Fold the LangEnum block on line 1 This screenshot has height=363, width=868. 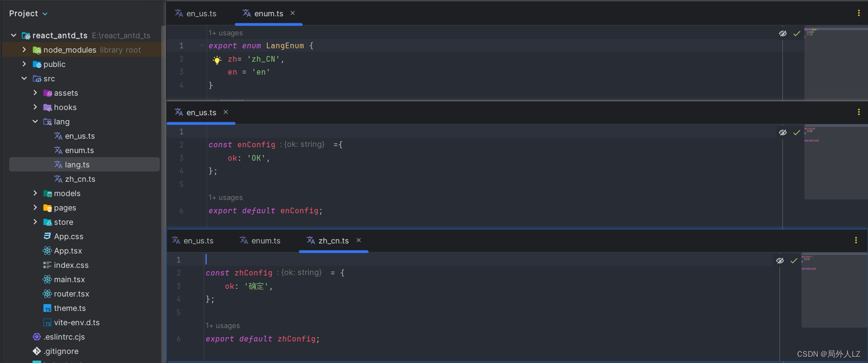[202, 45]
